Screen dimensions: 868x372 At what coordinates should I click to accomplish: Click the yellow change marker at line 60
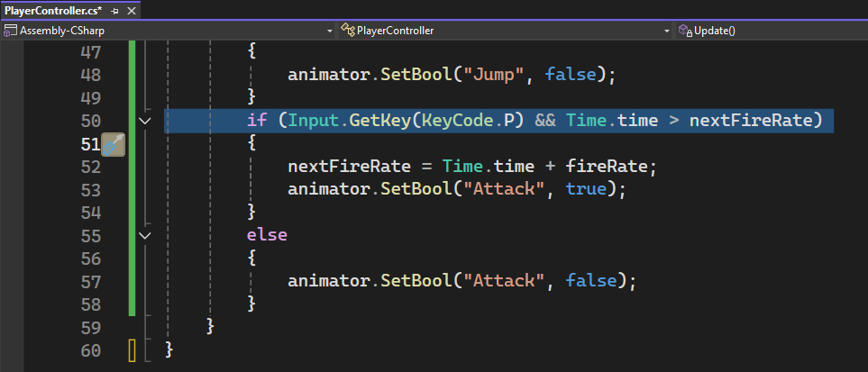(x=132, y=349)
